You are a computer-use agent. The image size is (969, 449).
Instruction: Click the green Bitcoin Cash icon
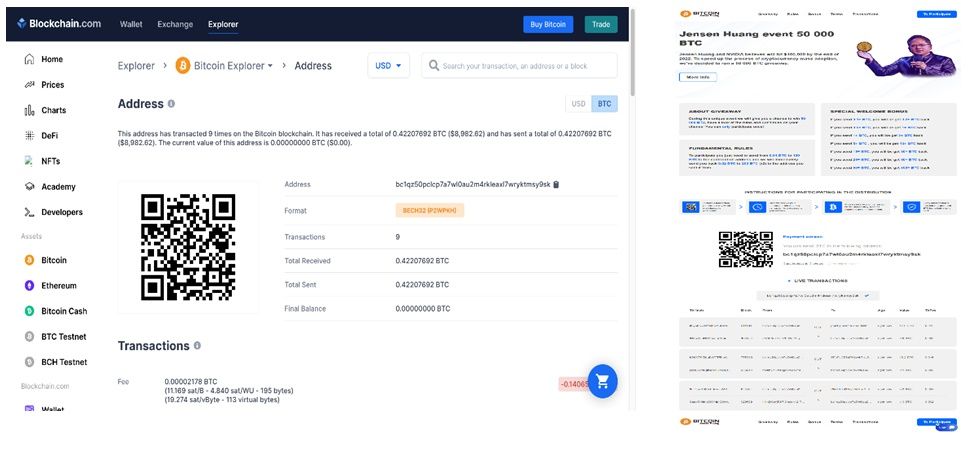click(x=29, y=311)
